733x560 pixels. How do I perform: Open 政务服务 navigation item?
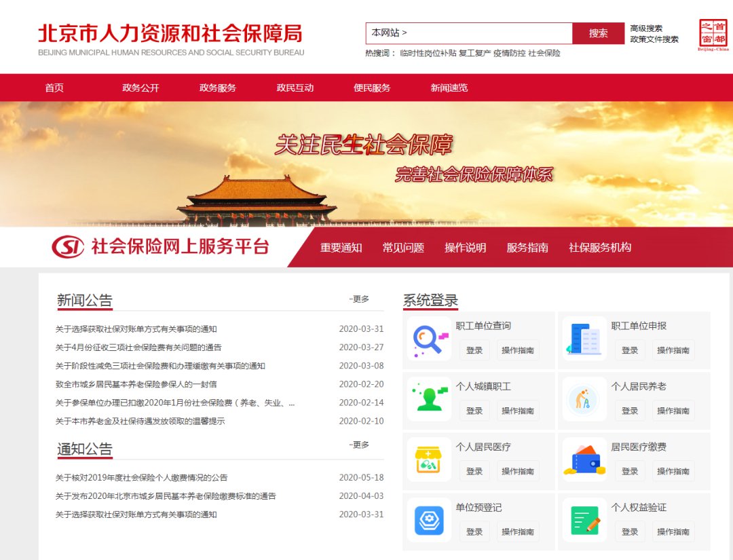pos(218,88)
